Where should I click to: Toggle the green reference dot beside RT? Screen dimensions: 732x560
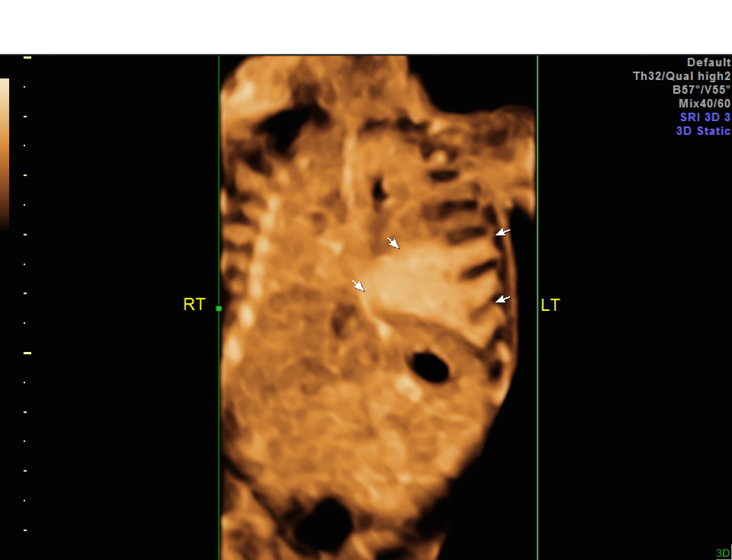(218, 309)
